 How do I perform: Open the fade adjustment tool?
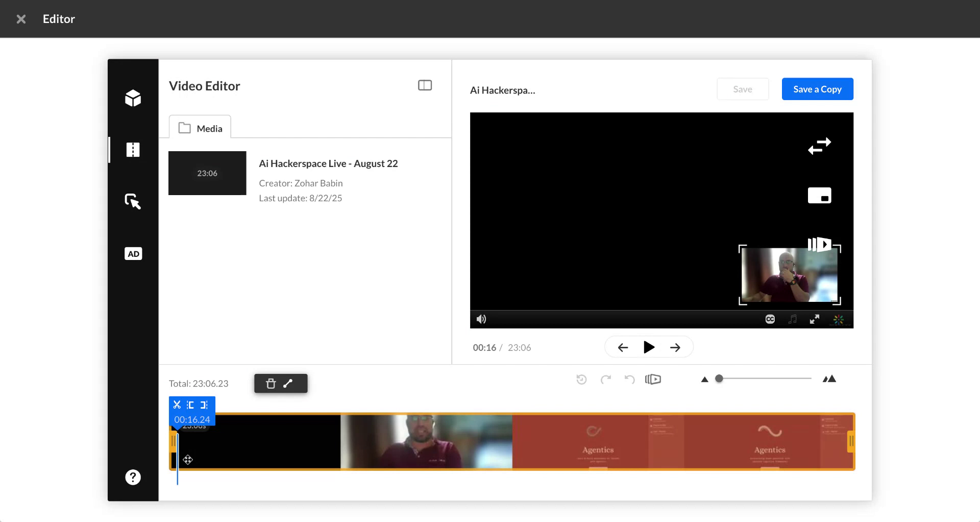coord(288,383)
